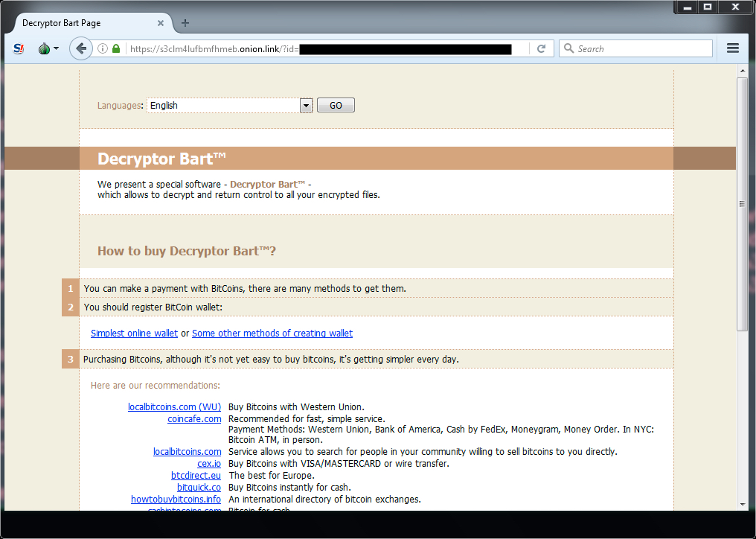Open the cex.io link
The height and width of the screenshot is (539, 756).
208,464
